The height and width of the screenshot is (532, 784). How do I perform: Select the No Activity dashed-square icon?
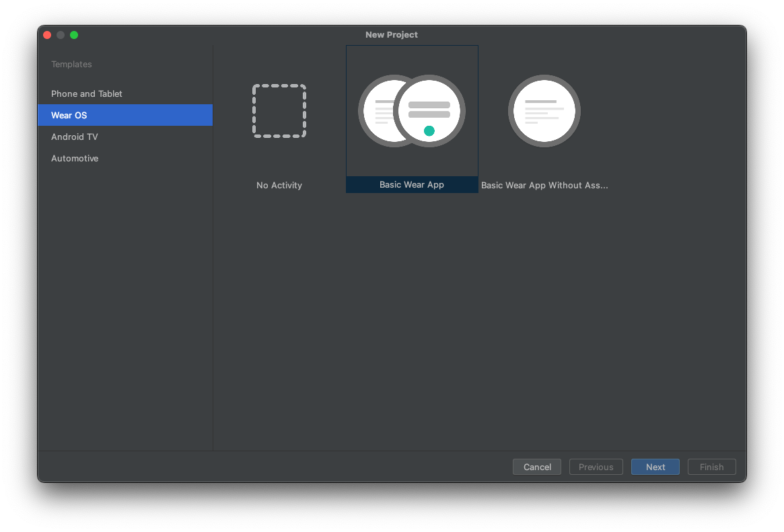pos(279,111)
